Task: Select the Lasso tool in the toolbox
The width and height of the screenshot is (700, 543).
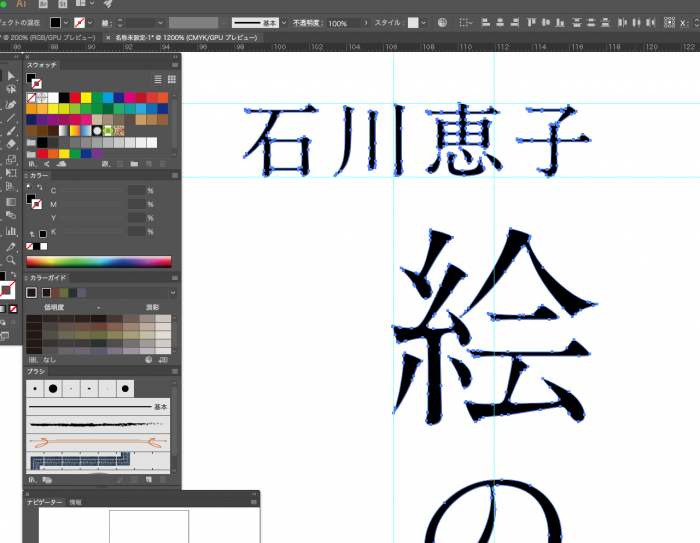Action: [11, 89]
